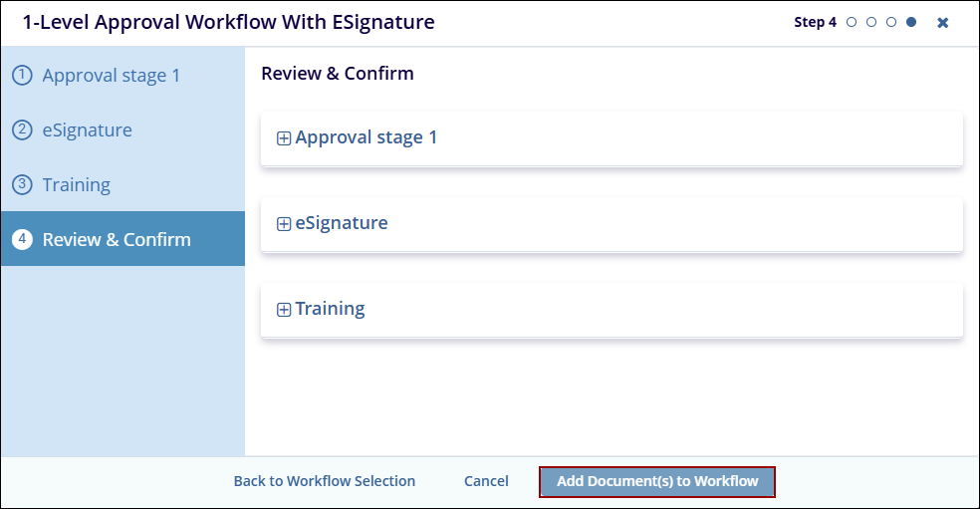980x509 pixels.
Task: Expand the Training review section
Action: (x=284, y=310)
